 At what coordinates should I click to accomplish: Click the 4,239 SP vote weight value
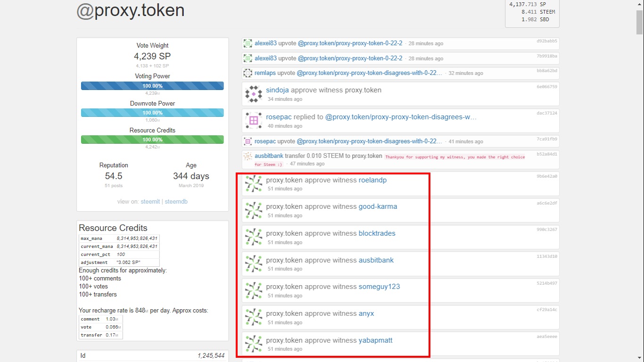(x=152, y=57)
